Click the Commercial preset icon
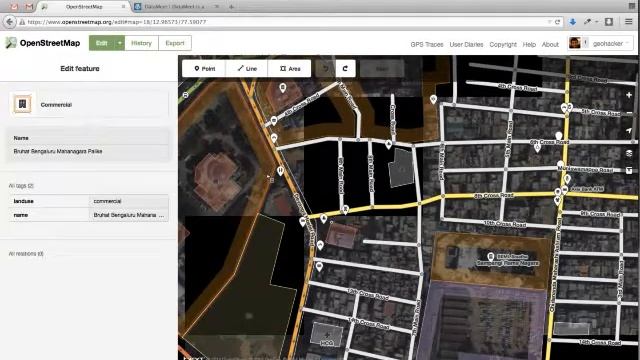The height and width of the screenshot is (360, 640). [x=22, y=104]
